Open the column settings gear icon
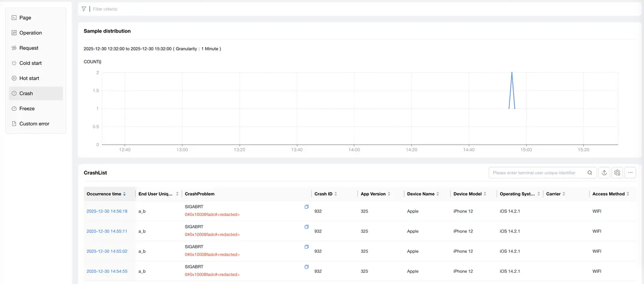The height and width of the screenshot is (284, 644). (617, 173)
